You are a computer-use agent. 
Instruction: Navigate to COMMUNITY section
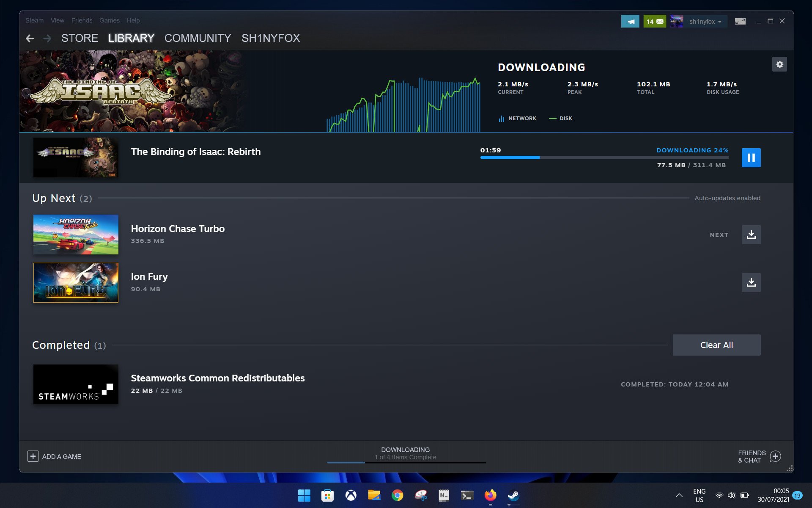[198, 38]
